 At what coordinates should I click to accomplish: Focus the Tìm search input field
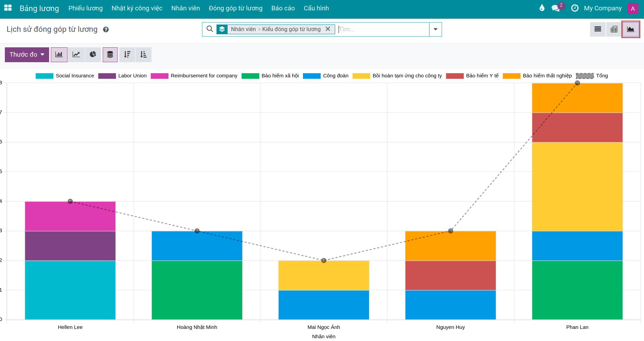click(383, 29)
